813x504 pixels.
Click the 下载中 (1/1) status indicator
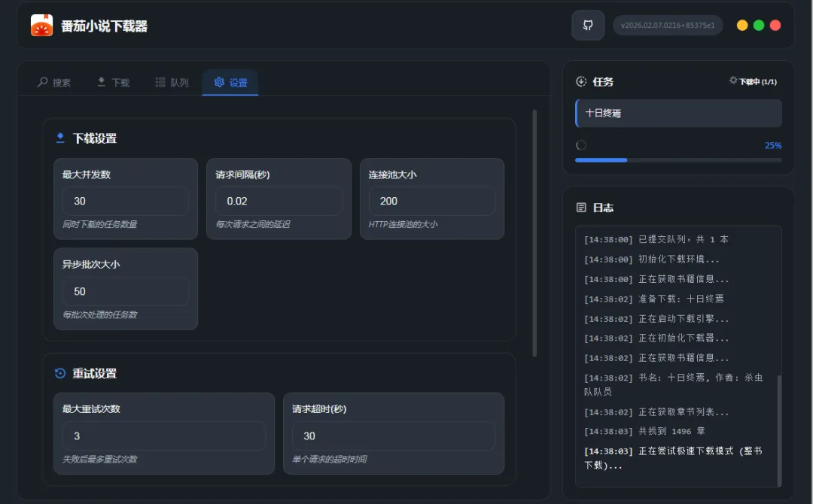click(x=753, y=81)
